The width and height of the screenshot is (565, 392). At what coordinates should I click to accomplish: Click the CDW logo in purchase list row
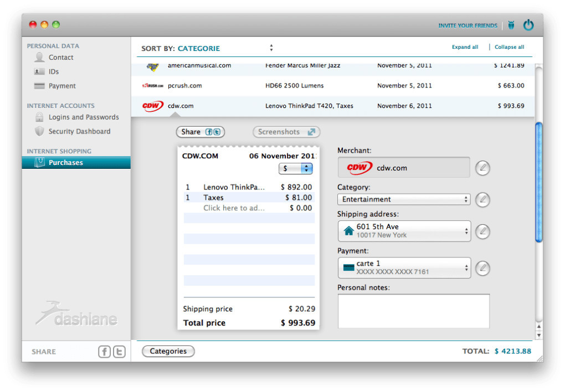(153, 106)
